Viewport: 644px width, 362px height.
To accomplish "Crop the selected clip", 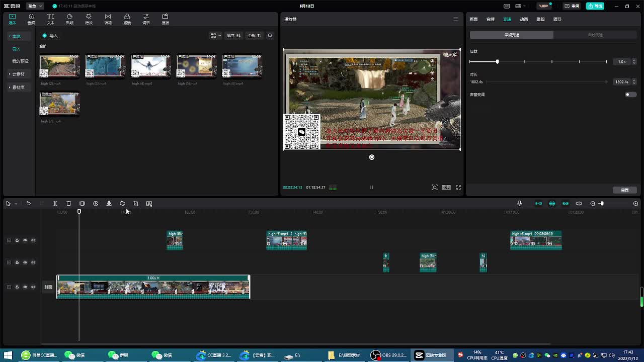I will pyautogui.click(x=135, y=204).
